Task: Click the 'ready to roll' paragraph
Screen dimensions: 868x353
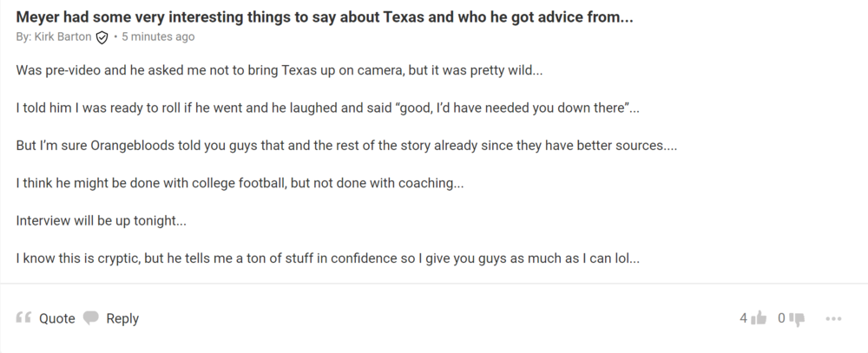Action: point(327,108)
